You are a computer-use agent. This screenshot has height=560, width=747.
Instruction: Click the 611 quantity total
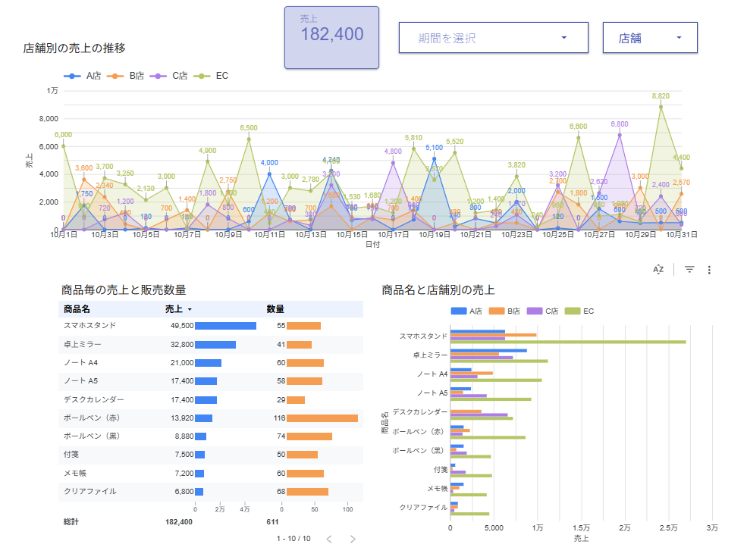point(272,522)
